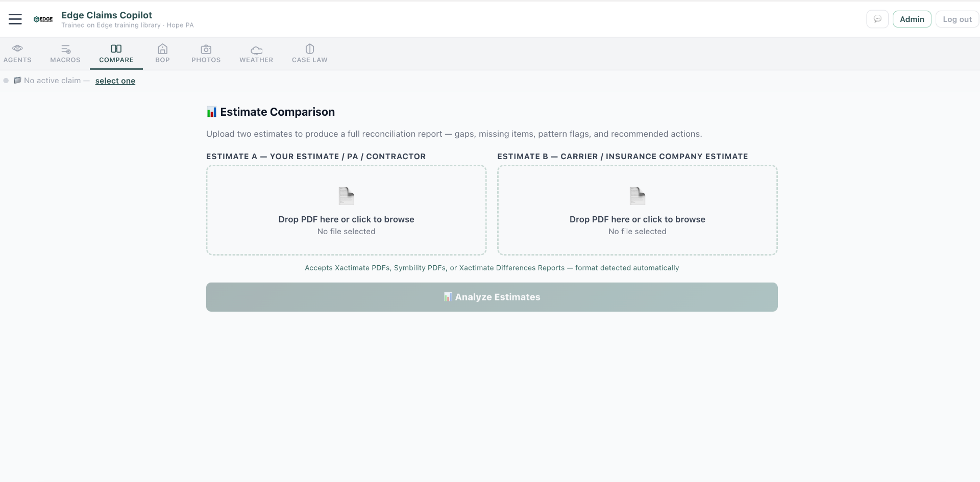Viewport: 980px width, 482px height.
Task: Expand Estimate B carrier estimate dropzone
Action: [637, 210]
